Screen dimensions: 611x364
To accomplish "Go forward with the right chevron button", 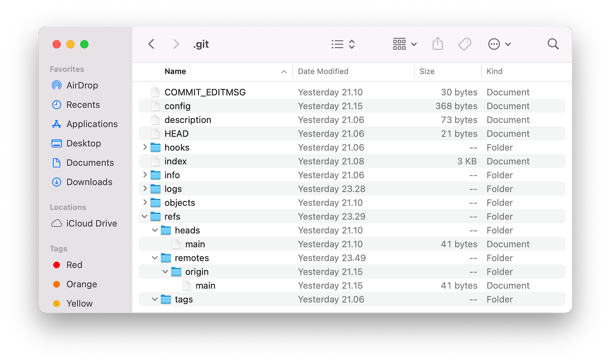I will click(x=176, y=44).
